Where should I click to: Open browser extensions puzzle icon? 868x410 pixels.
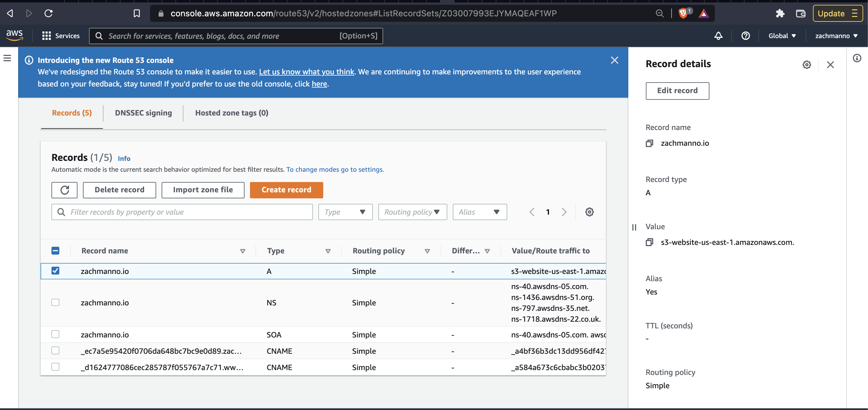[780, 14]
